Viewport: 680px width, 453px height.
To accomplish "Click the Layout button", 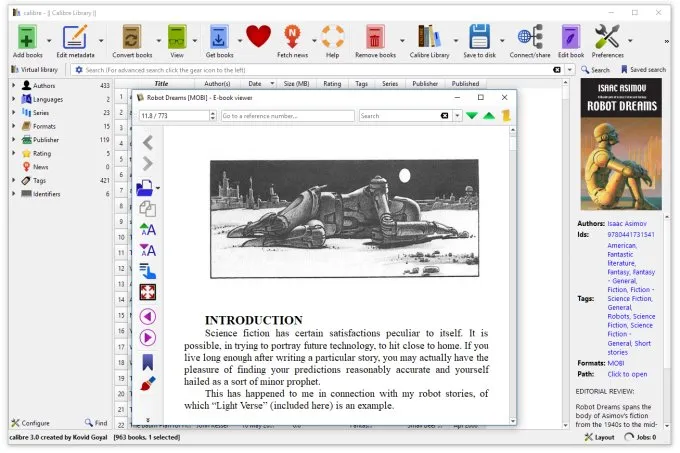I will tap(600, 437).
